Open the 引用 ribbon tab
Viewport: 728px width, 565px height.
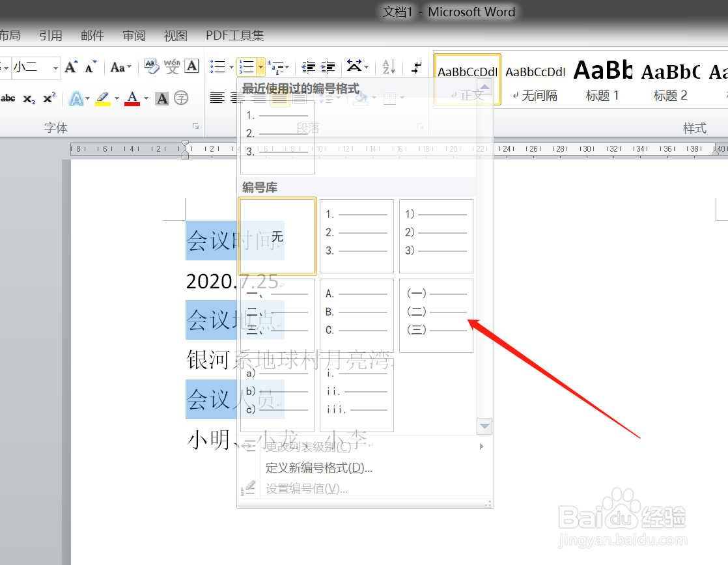pos(51,36)
